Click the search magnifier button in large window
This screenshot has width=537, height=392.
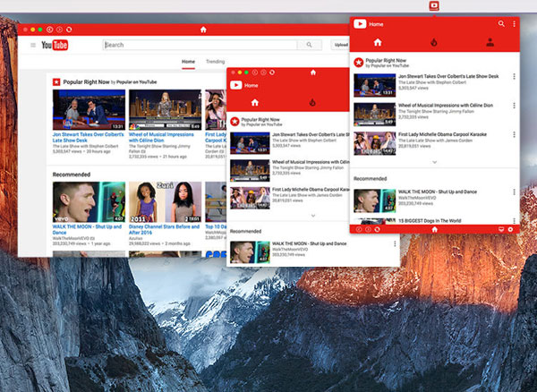pos(310,45)
